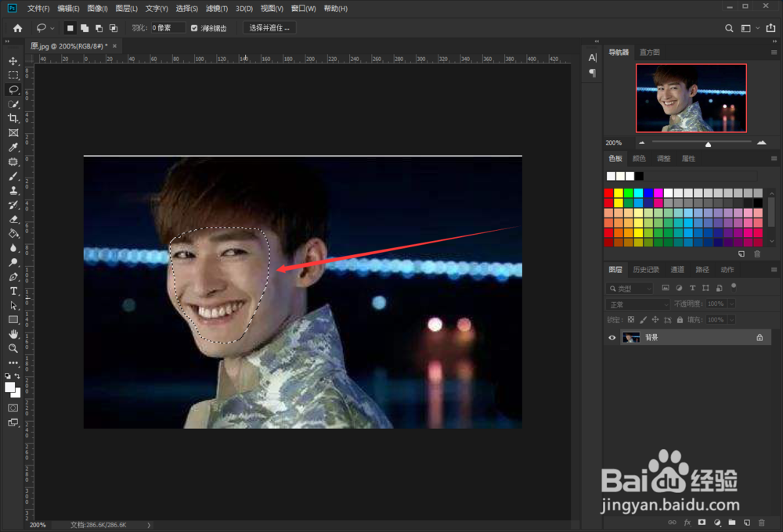
Task: Open the layer filter 类型 dropdown
Action: click(x=630, y=288)
